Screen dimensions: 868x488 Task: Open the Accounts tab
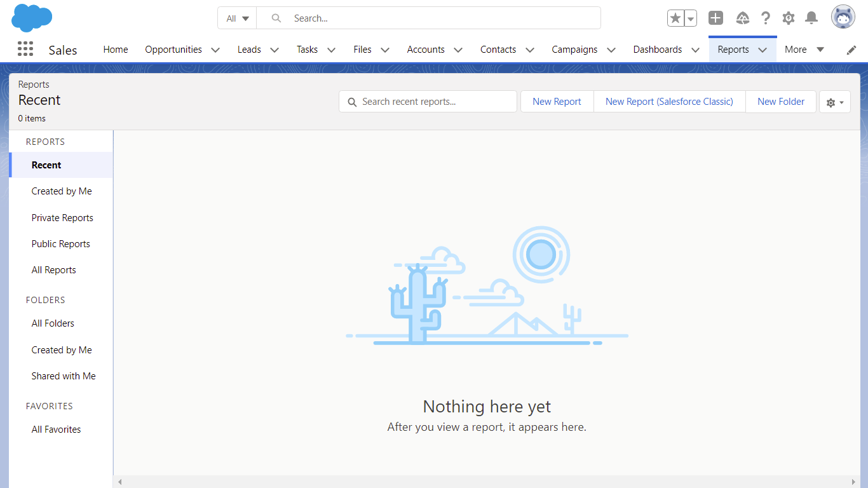click(x=426, y=50)
